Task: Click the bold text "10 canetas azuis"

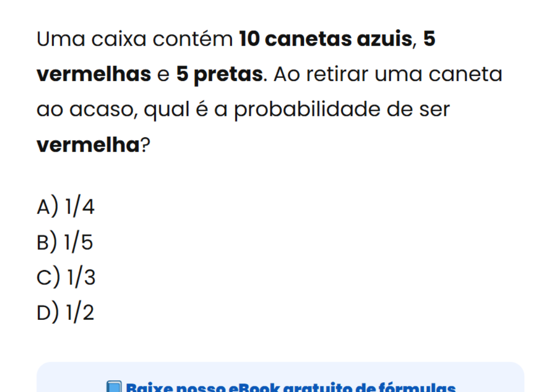Action: coord(326,39)
